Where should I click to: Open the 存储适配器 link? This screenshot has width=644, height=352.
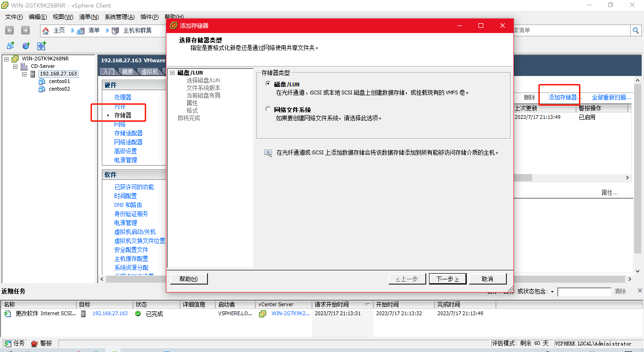128,133
